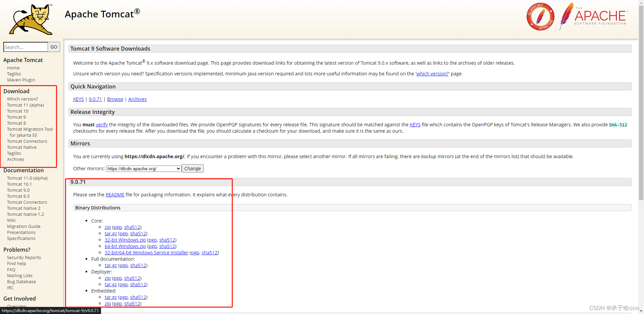
Task: Open Tomcat Connectors in Download section
Action: point(27,141)
